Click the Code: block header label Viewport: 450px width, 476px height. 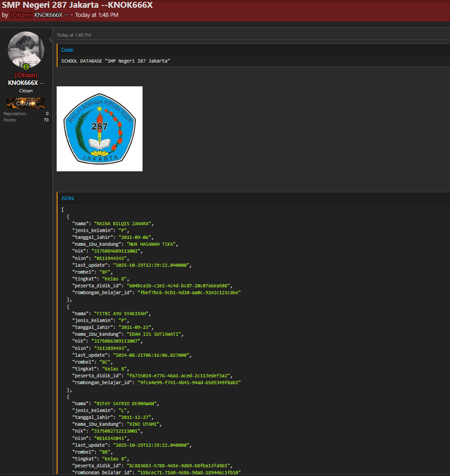pyautogui.click(x=68, y=50)
